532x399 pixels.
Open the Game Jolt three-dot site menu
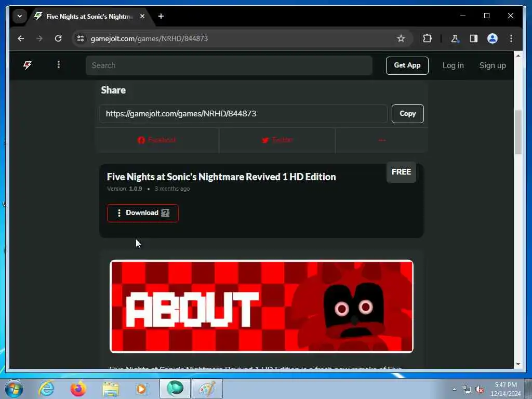tap(59, 64)
